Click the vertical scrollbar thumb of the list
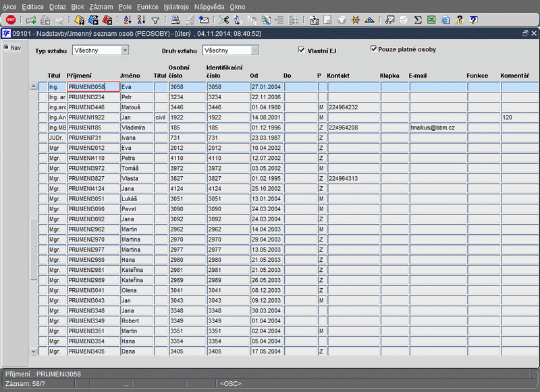 pos(33,249)
